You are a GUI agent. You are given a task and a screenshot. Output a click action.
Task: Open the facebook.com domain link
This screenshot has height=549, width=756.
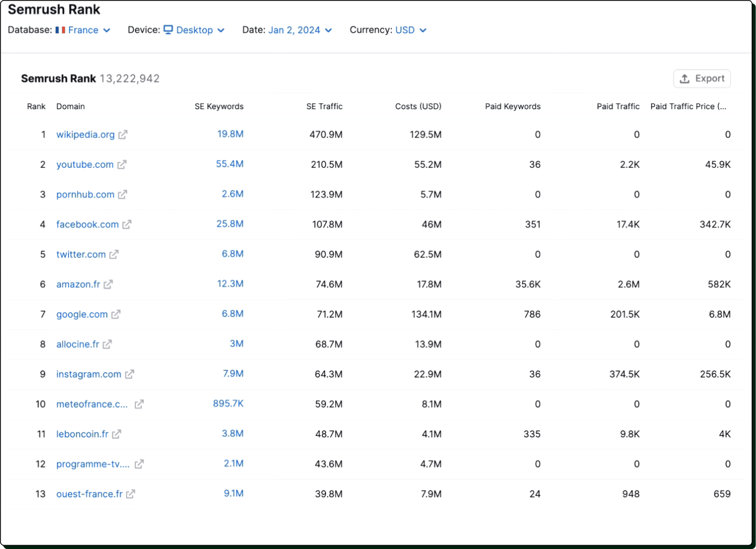(x=88, y=224)
